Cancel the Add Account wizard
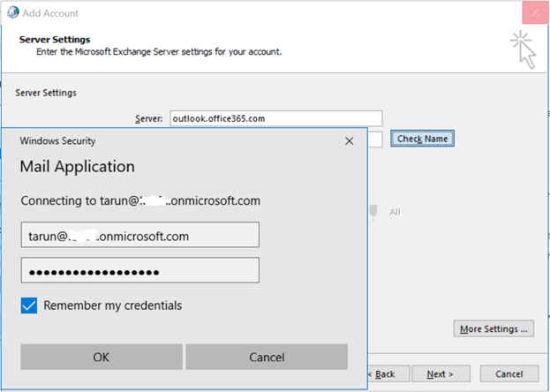550x392 pixels. pos(509,374)
